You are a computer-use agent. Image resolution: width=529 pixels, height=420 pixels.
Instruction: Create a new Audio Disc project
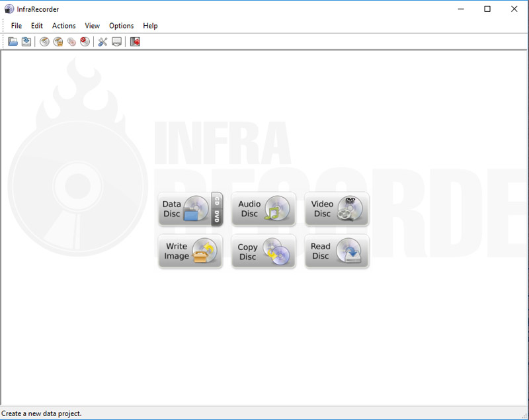point(263,209)
